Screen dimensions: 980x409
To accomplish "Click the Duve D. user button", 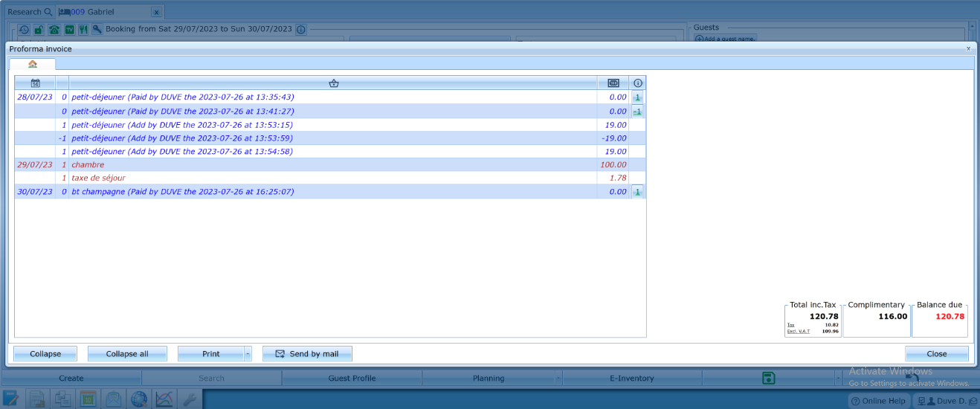I will coord(947,401).
